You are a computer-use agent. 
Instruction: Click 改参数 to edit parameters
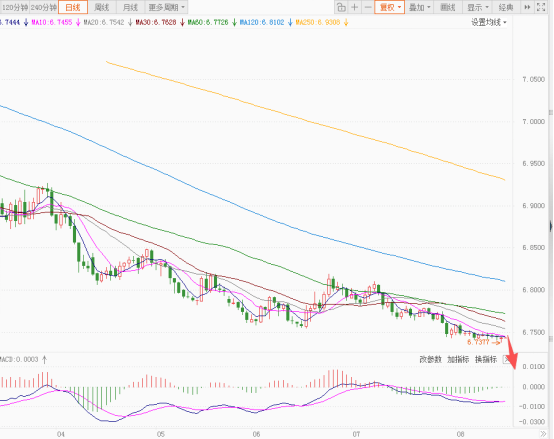430,360
